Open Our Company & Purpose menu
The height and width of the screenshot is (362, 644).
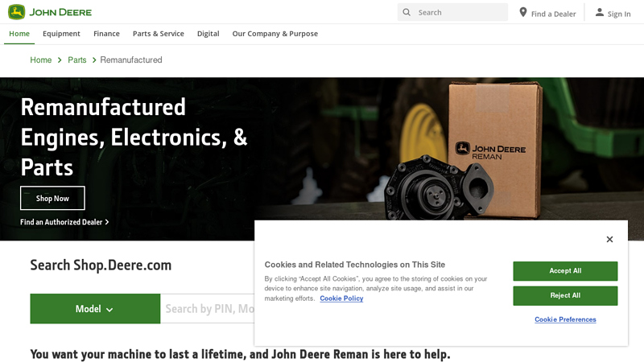(275, 34)
